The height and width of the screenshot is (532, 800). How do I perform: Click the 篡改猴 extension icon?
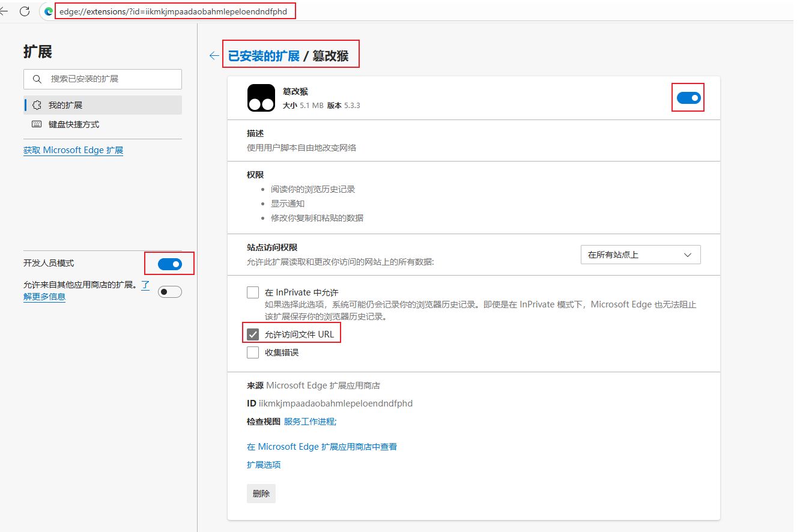point(261,98)
